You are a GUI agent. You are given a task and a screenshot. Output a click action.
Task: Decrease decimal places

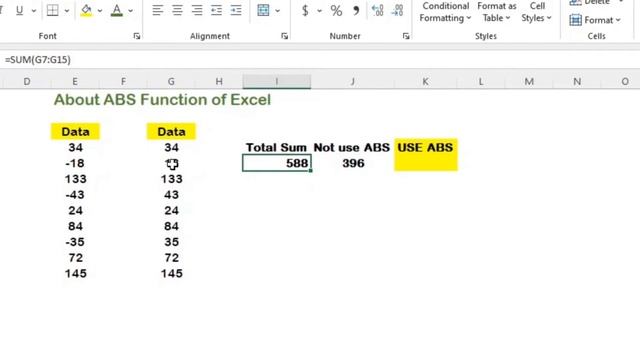pyautogui.click(x=397, y=10)
